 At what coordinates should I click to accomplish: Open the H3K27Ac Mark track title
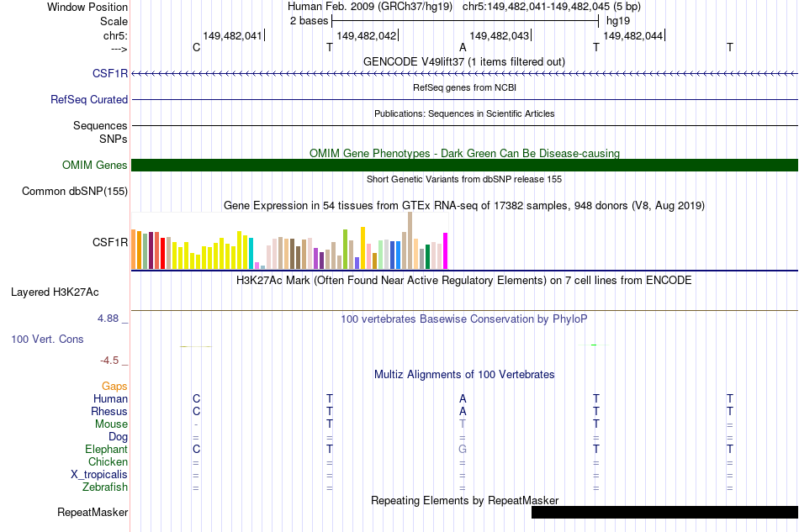(x=464, y=281)
